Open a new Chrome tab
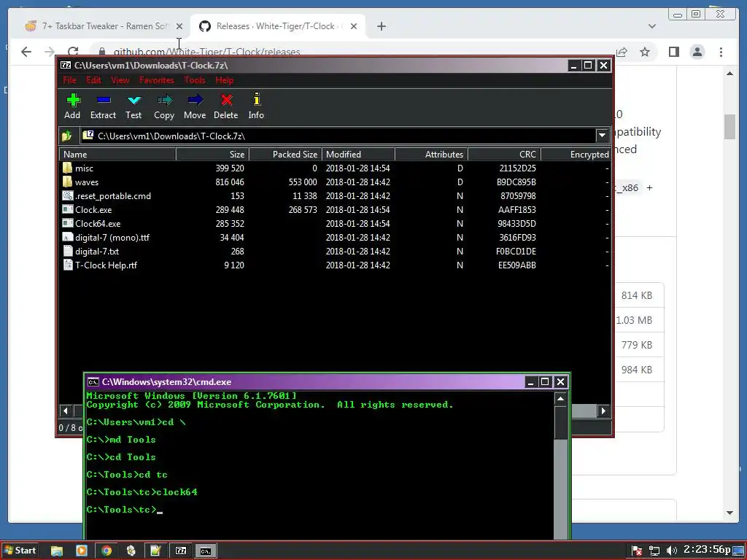Image resolution: width=747 pixels, height=560 pixels. pos(381,26)
